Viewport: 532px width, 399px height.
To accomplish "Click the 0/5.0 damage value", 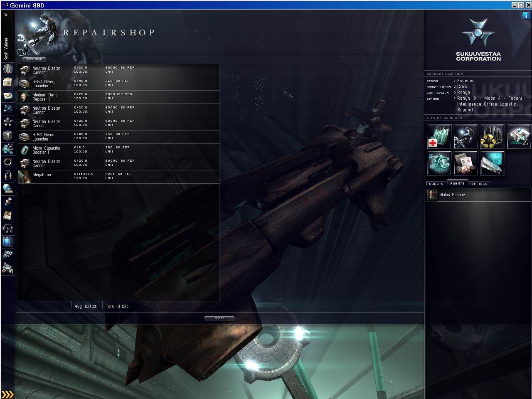I will pos(79,148).
